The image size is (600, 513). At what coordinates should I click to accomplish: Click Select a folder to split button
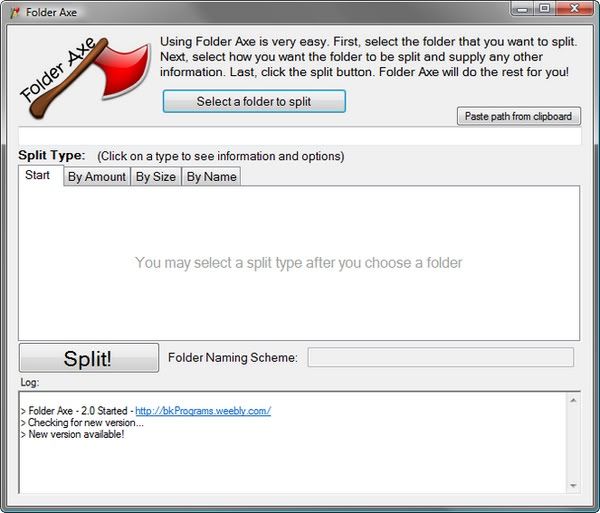pyautogui.click(x=254, y=101)
